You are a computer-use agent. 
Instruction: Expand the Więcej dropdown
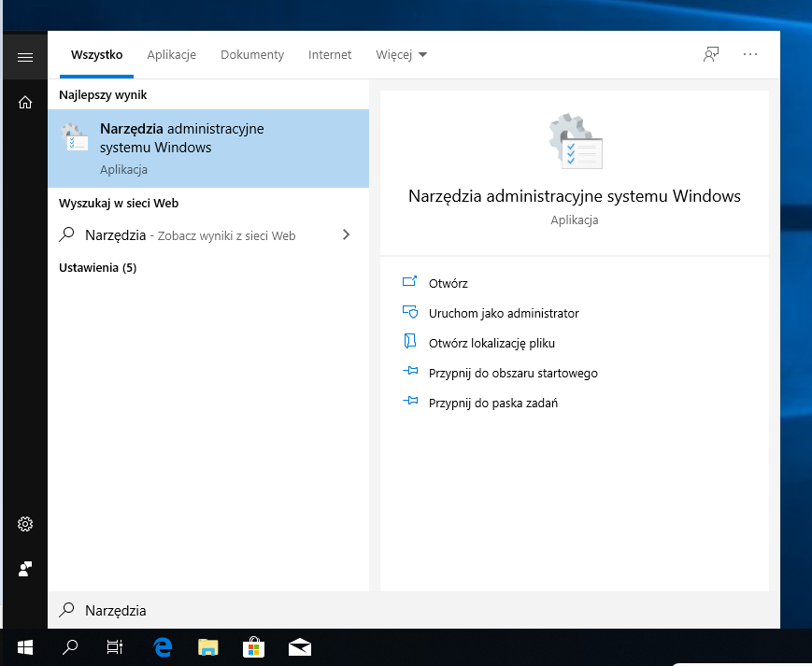click(x=402, y=55)
